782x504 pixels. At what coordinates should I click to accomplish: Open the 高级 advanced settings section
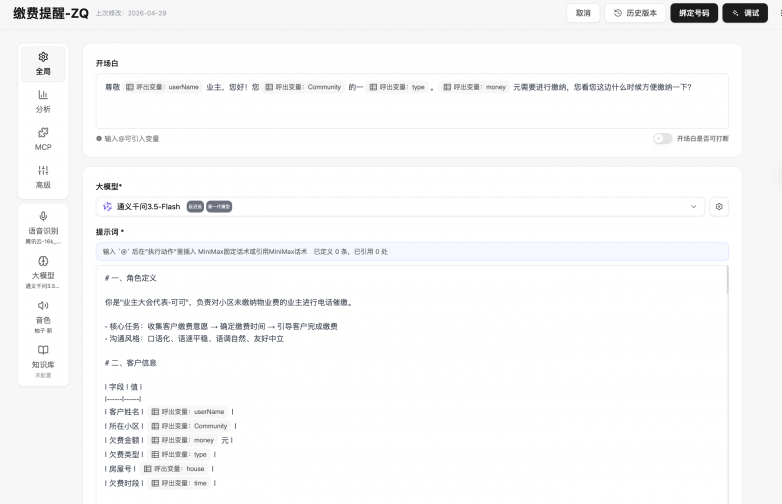click(x=43, y=177)
